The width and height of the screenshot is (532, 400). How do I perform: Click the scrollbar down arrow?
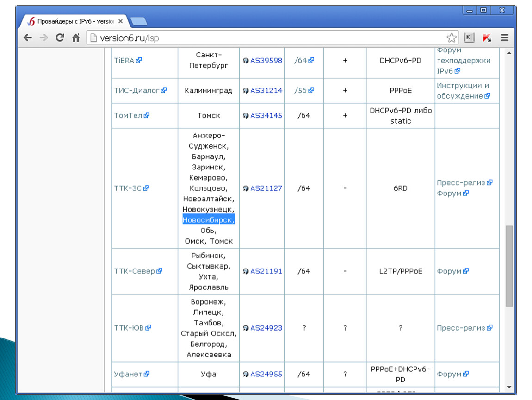509,387
